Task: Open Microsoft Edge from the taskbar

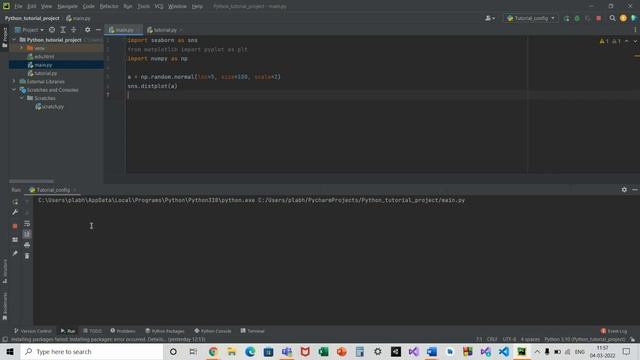Action: [250, 351]
